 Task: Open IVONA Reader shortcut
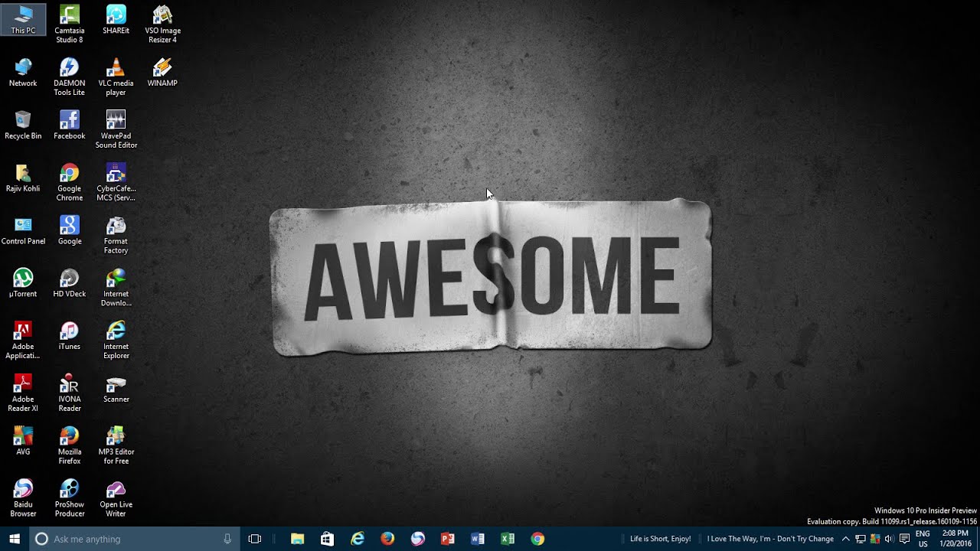tap(69, 393)
